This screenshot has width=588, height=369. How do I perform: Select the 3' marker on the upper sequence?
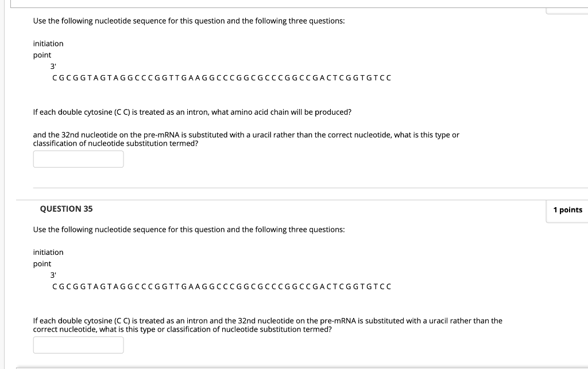coord(53,66)
